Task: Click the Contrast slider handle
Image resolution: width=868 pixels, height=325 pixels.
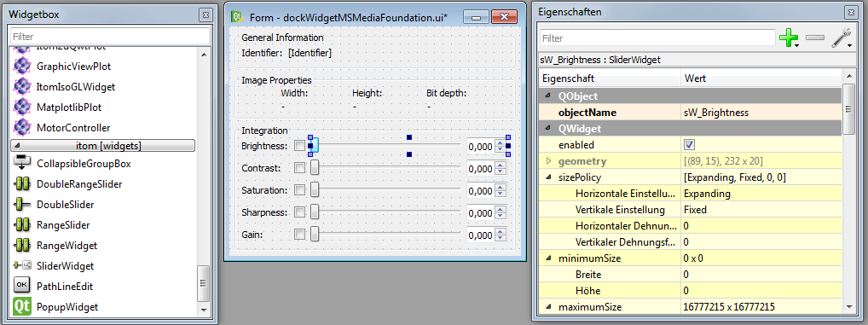Action: tap(314, 168)
